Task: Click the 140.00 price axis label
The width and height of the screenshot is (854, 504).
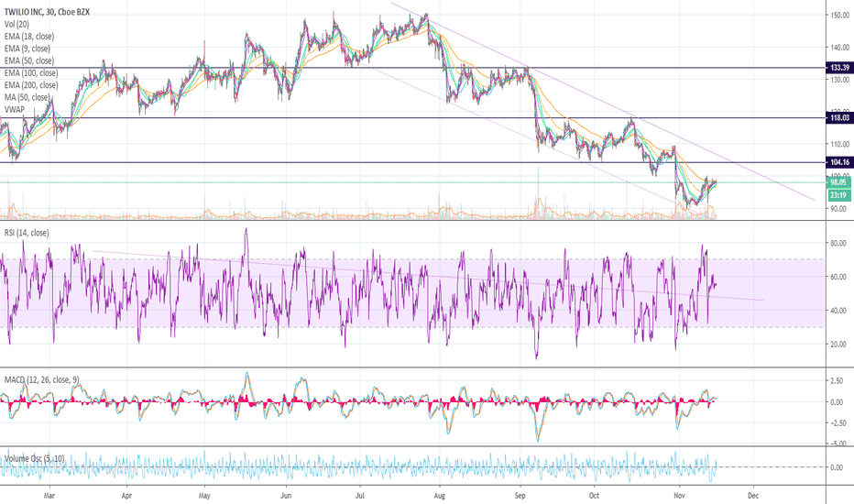Action: coord(840,48)
